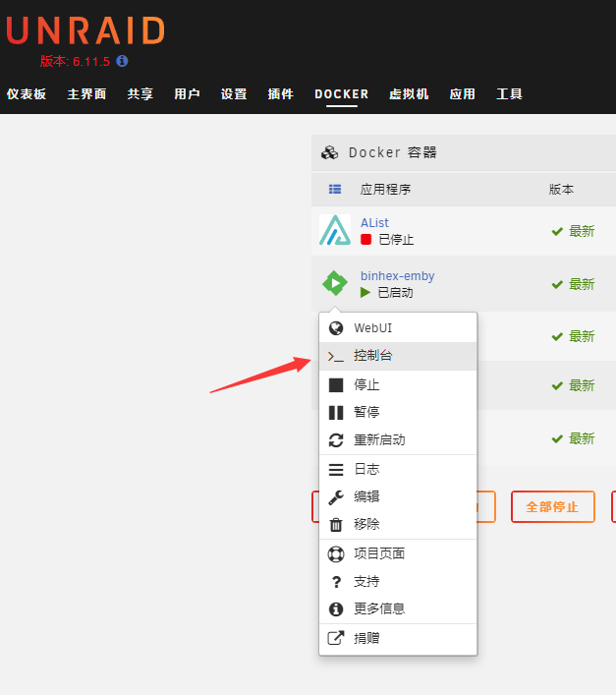Click the Docker containers cube icon
The width and height of the screenshot is (616, 695).
coord(329,152)
